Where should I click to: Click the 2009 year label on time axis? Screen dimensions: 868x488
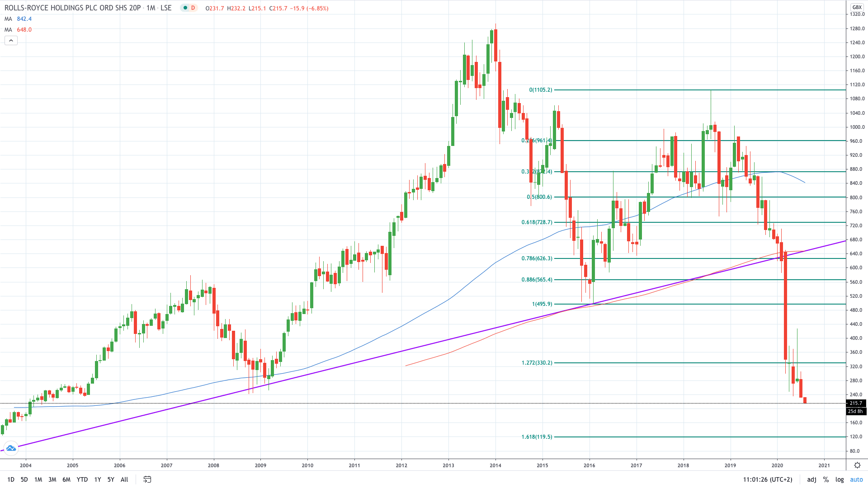tap(260, 465)
